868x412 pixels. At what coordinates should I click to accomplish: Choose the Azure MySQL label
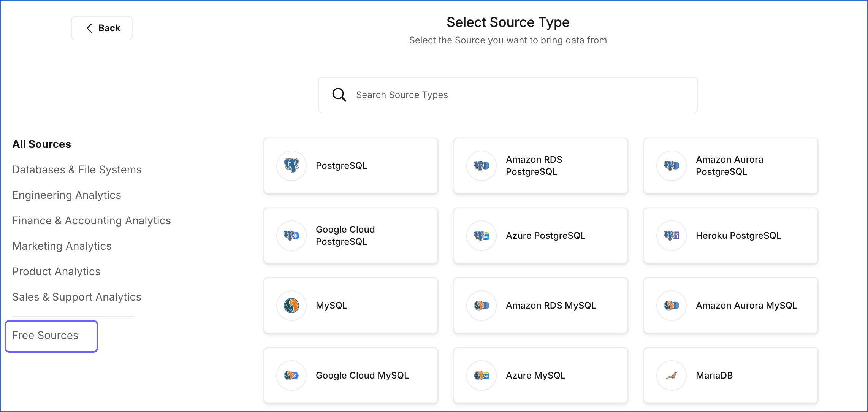[535, 376]
